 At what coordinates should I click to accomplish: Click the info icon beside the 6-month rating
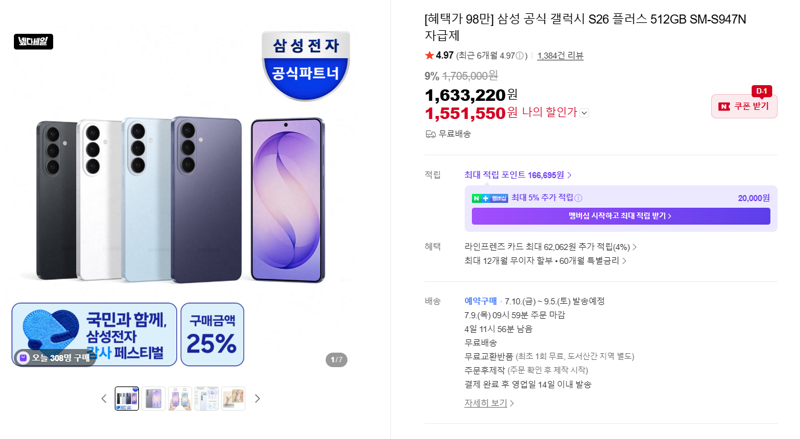pos(519,56)
